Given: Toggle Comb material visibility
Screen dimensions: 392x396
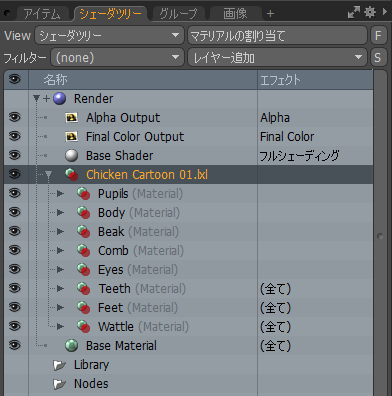Looking at the screenshot, I should click(15, 250).
